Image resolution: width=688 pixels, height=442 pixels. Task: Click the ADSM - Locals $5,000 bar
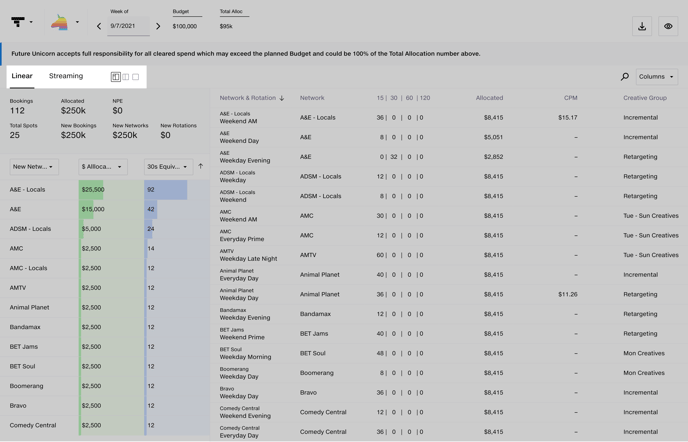click(81, 229)
